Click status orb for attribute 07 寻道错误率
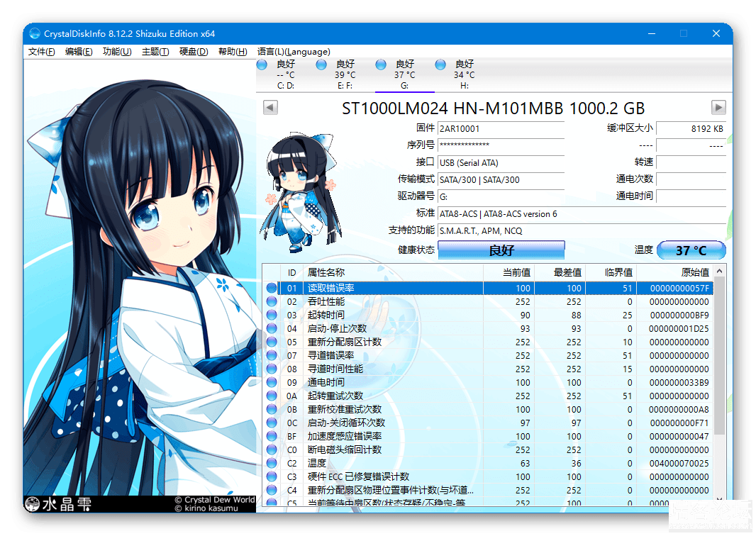 272,355
